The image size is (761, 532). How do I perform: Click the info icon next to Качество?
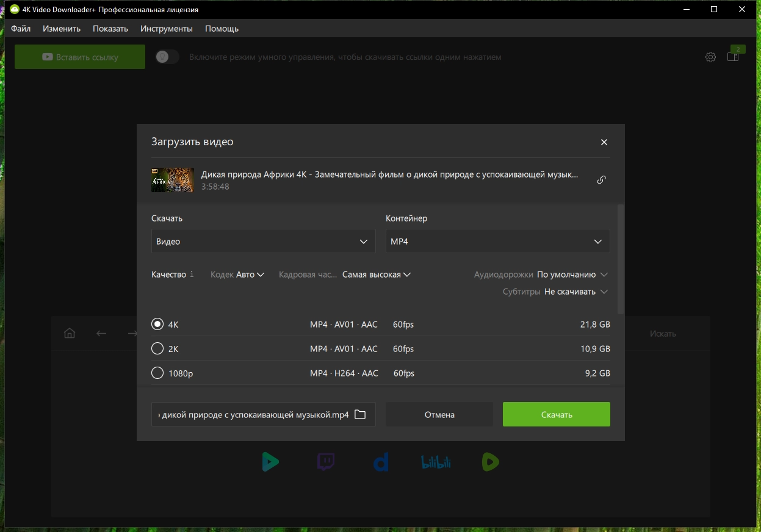192,275
